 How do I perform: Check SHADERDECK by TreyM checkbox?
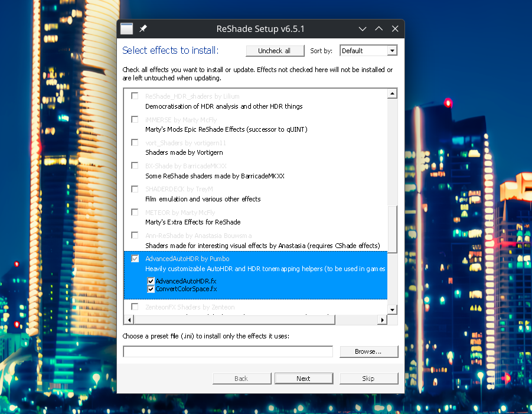tap(135, 189)
